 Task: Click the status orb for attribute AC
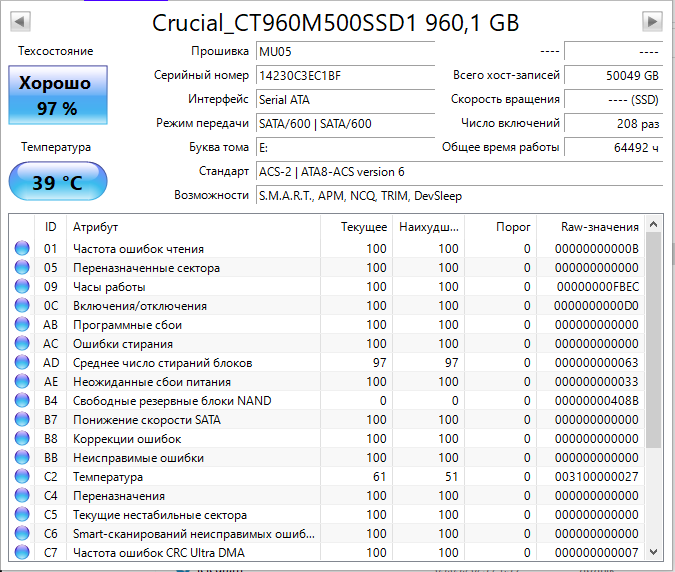click(x=22, y=343)
